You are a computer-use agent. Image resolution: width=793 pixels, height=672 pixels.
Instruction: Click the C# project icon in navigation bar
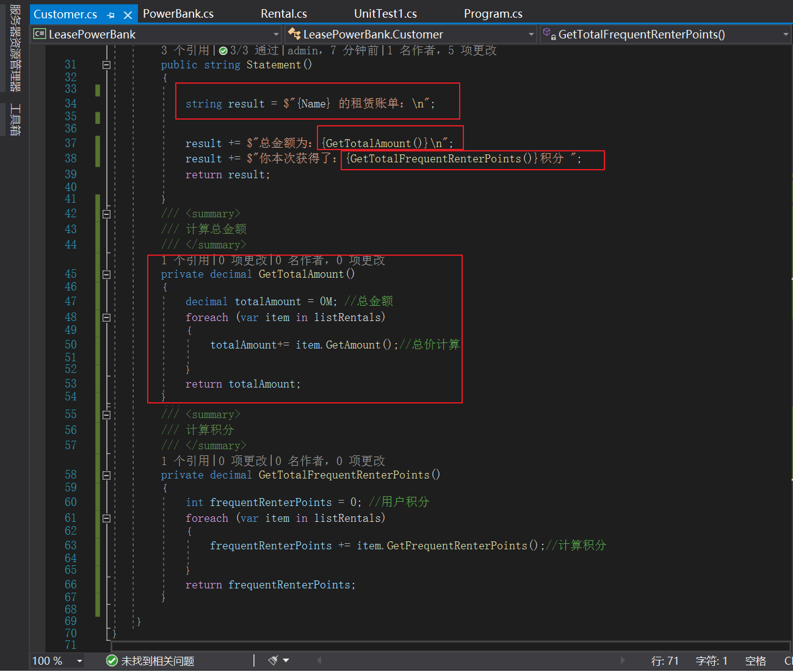[40, 34]
